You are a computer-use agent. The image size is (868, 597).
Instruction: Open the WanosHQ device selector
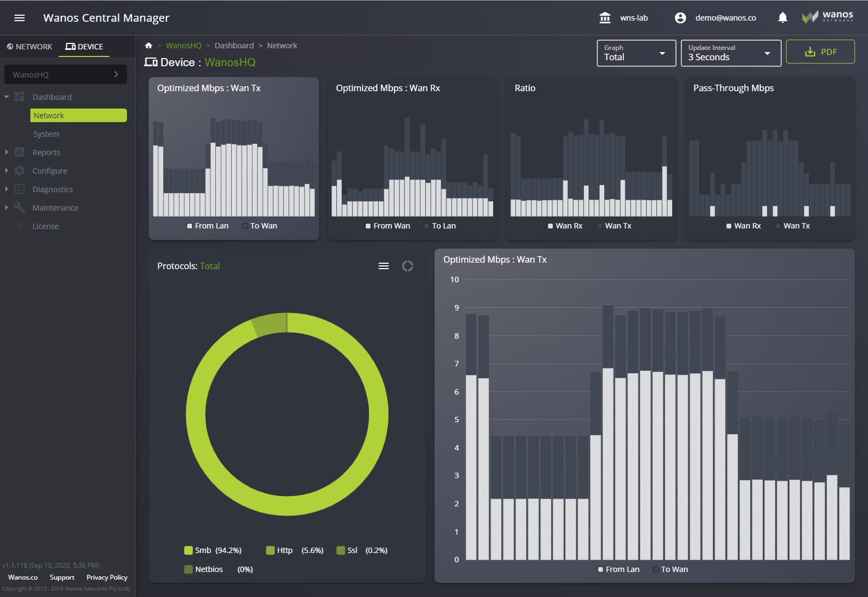(66, 74)
